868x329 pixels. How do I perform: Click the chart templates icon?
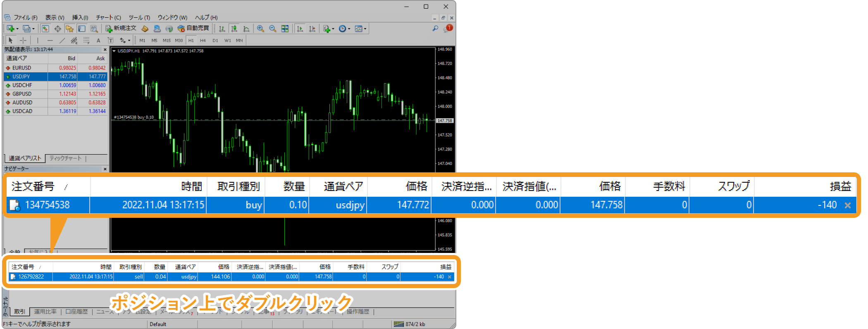[358, 29]
